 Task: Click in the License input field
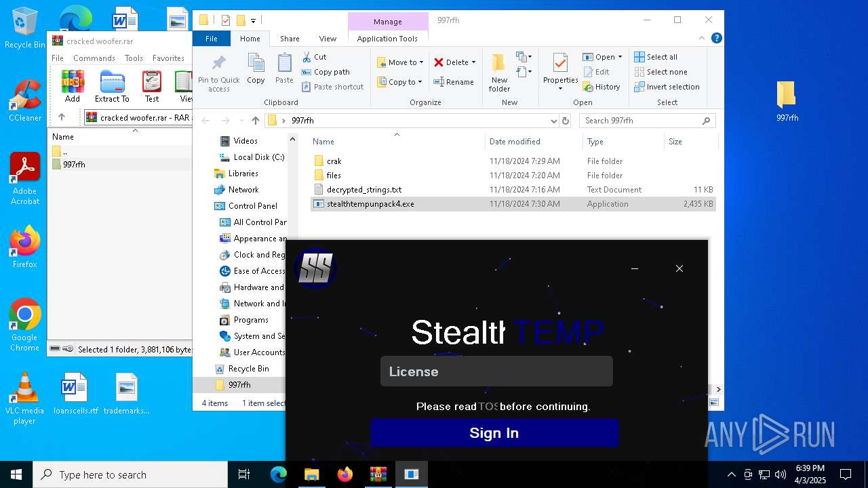(496, 371)
